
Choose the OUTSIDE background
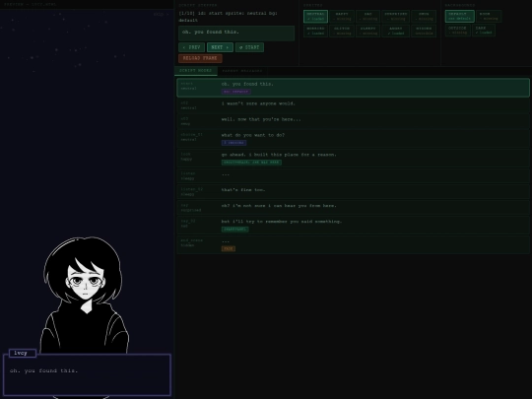pos(457,31)
